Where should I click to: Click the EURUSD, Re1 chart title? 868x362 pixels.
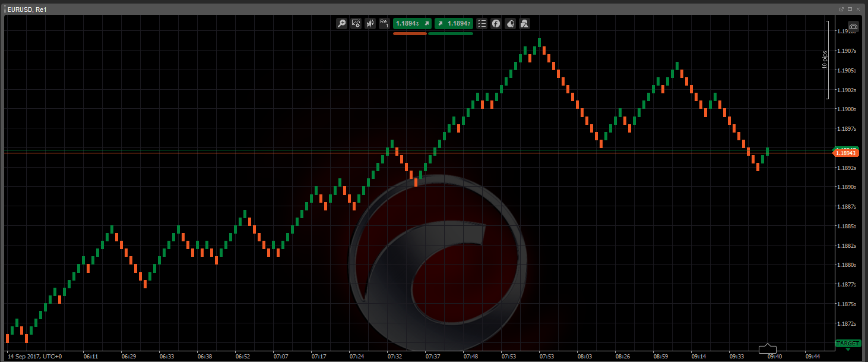26,9
